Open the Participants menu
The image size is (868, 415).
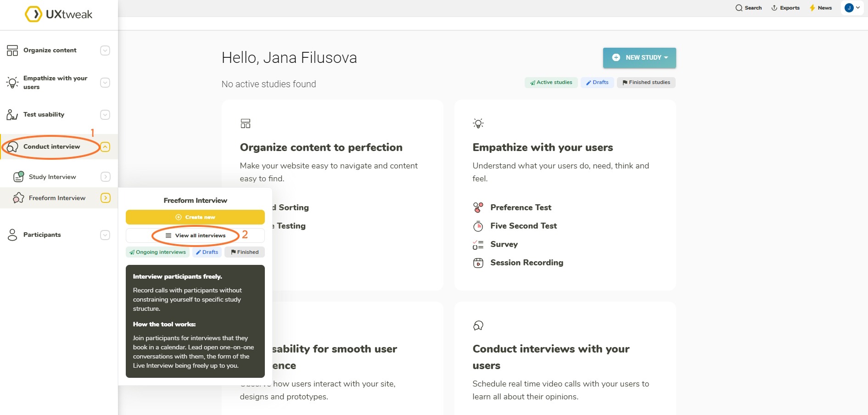tap(42, 235)
